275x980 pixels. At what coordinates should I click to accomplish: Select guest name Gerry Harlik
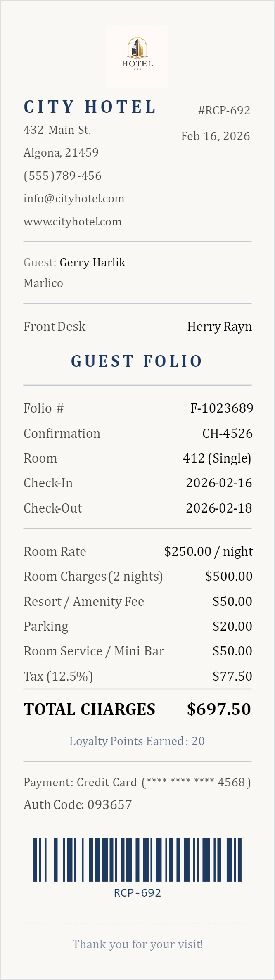[x=92, y=263]
